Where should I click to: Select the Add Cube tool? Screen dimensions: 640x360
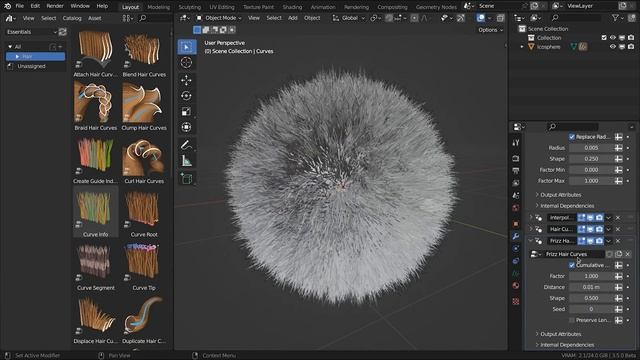187,178
